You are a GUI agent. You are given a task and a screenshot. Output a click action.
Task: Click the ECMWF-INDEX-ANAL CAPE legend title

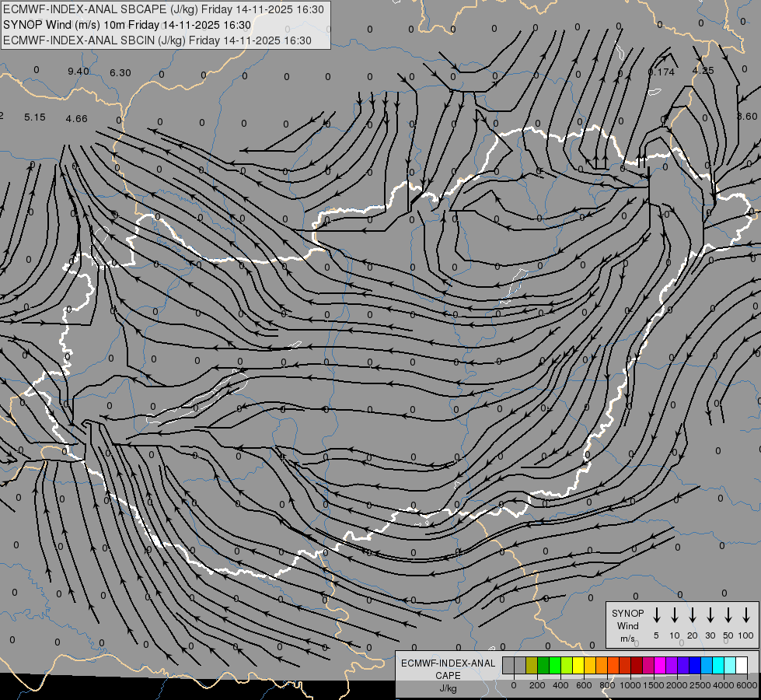click(x=448, y=669)
